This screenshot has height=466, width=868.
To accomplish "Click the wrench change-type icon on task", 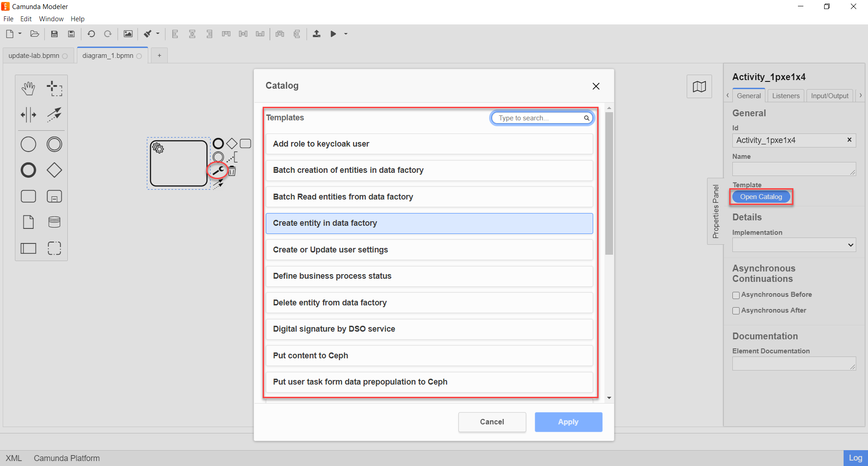I will (x=218, y=171).
